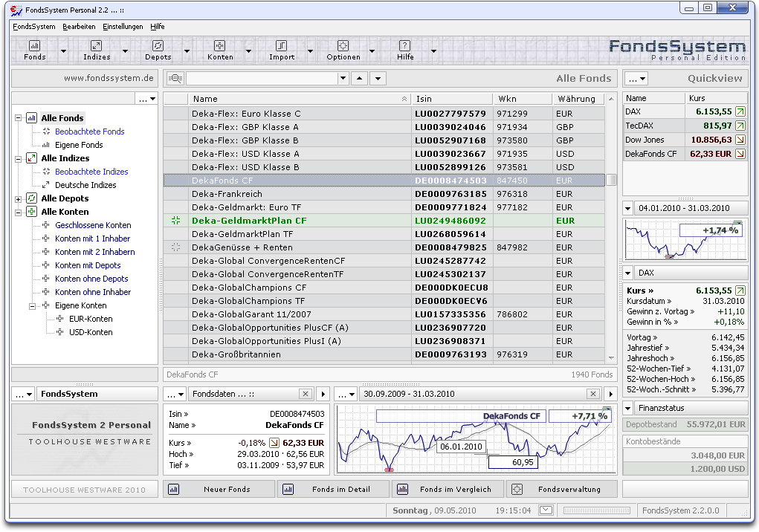Open the Depots toolbar icon
The height and width of the screenshot is (532, 759).
pyautogui.click(x=158, y=51)
